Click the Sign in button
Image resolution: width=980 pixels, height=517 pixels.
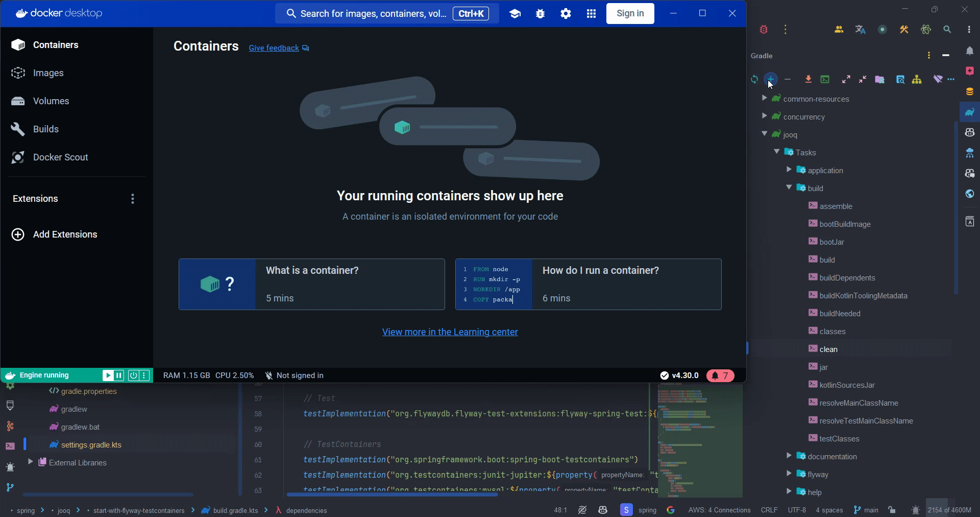click(630, 13)
